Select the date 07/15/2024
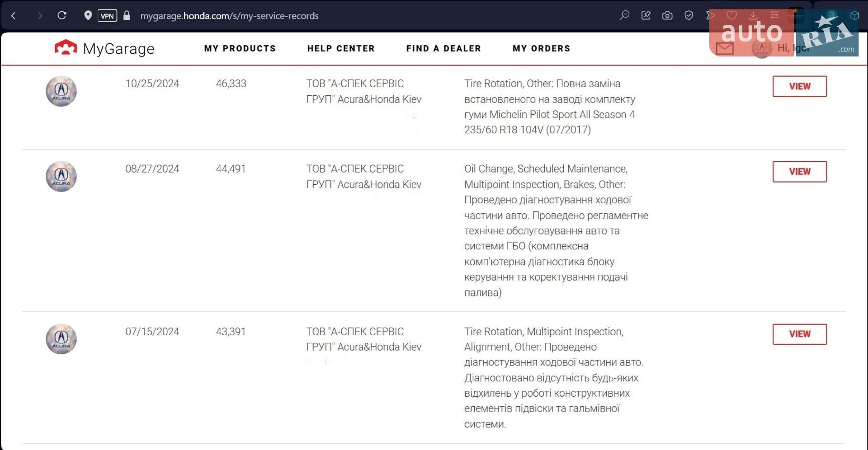This screenshot has width=868, height=450. 152,332
